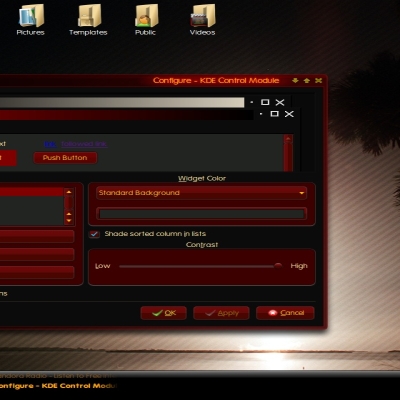Click the blue link in the preview

50,144
